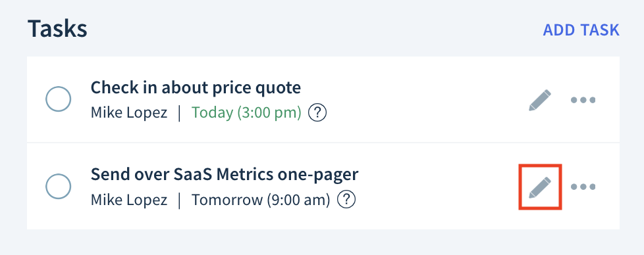This screenshot has height=255, width=644.
Task: Click separator bar between Mike Lopez and Tomorrow
Action: coord(180,200)
